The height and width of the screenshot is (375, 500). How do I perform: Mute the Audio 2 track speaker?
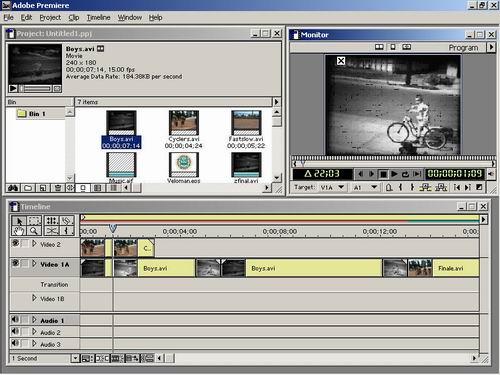click(15, 331)
